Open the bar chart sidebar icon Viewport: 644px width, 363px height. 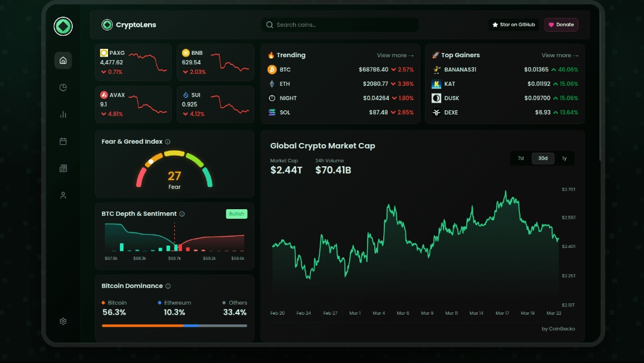63,114
